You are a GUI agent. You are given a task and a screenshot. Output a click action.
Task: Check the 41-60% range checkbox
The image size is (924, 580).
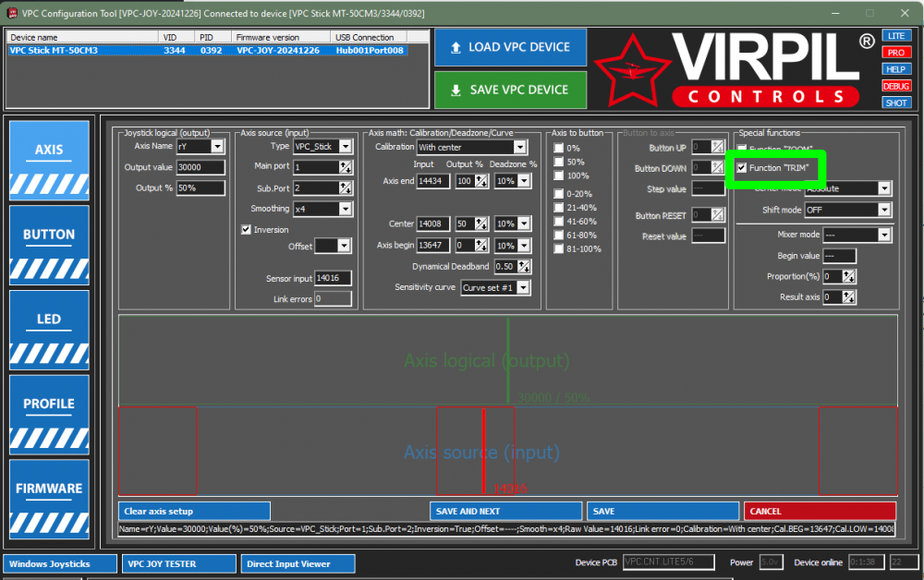point(559,222)
